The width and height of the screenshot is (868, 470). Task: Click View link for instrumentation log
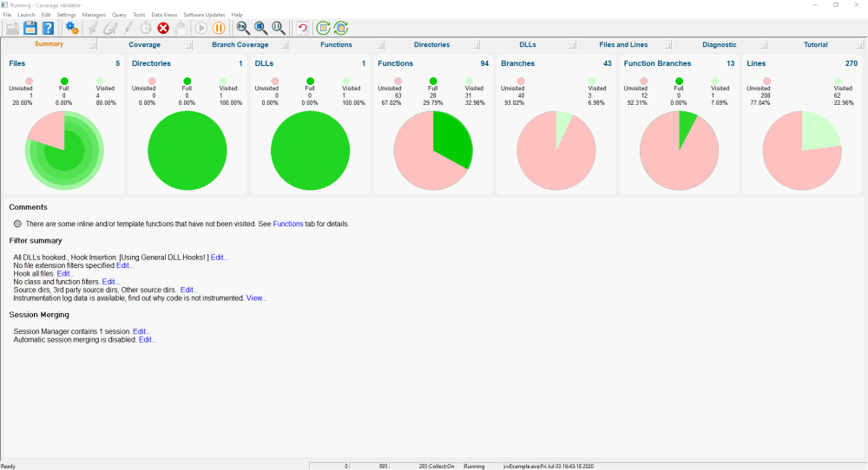(x=256, y=298)
